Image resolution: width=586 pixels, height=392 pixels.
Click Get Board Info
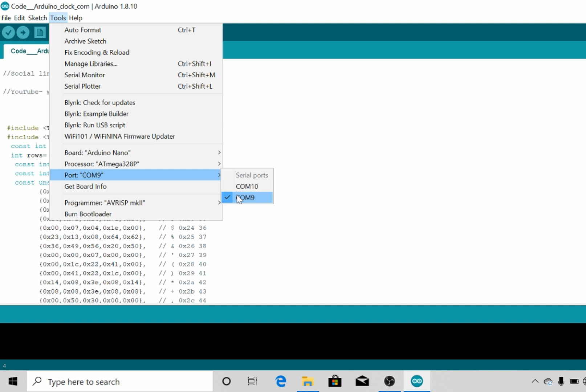tap(85, 187)
